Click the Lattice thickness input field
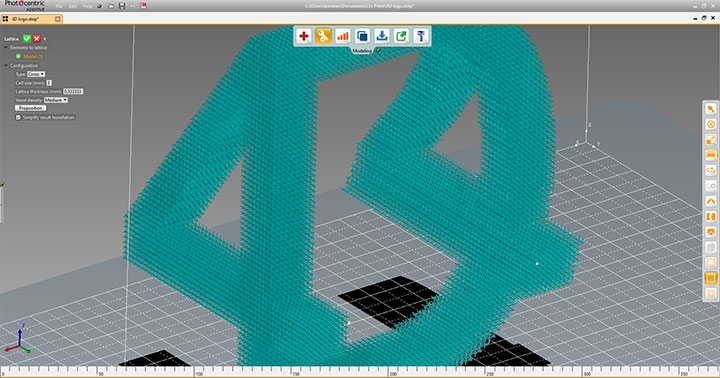720x378 pixels. [x=73, y=91]
